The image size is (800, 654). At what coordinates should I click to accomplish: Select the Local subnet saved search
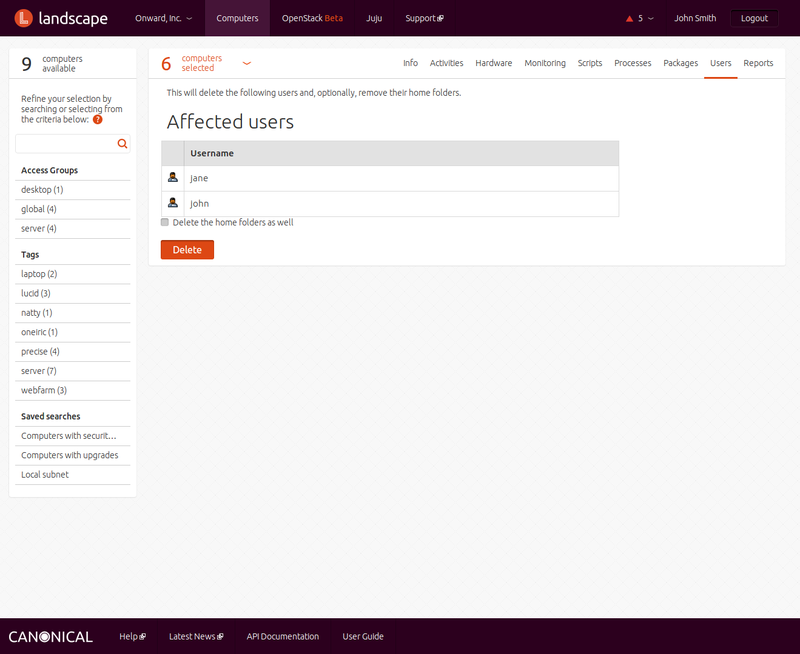click(45, 475)
